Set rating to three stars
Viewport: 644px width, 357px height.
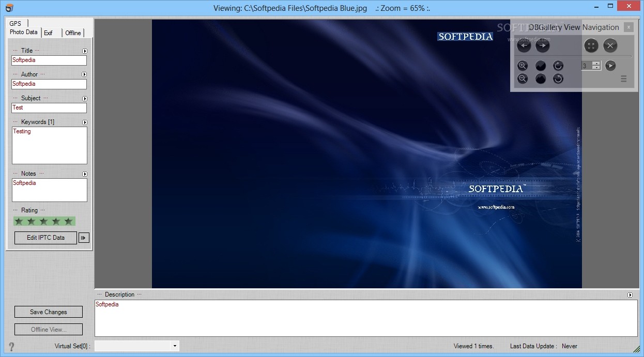pos(44,222)
